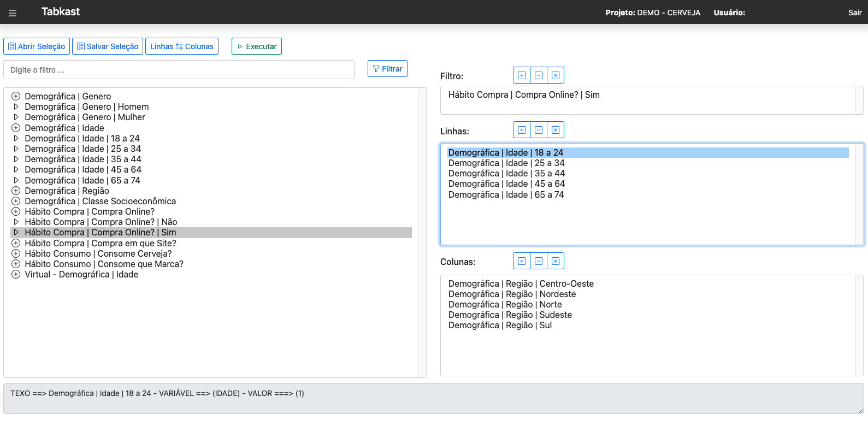This screenshot has height=426, width=868.
Task: Select Idade | 35 a 44 in Linhas list
Action: pyautogui.click(x=506, y=174)
